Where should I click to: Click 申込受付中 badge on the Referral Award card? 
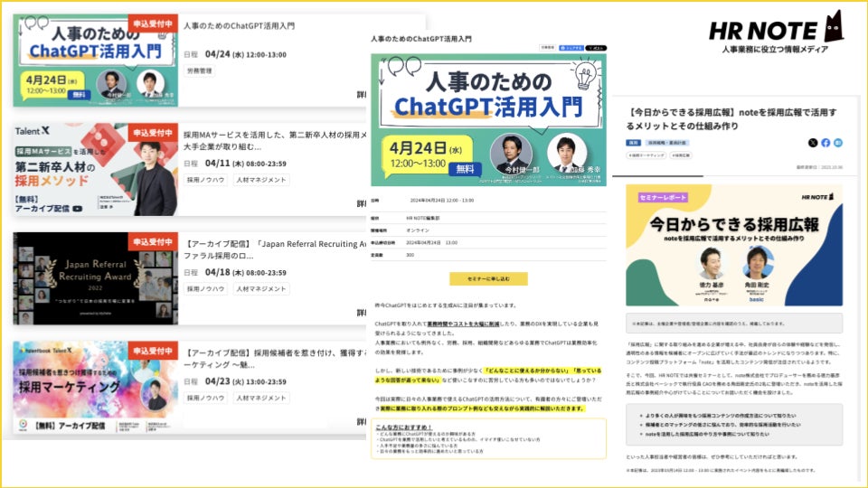pos(153,242)
